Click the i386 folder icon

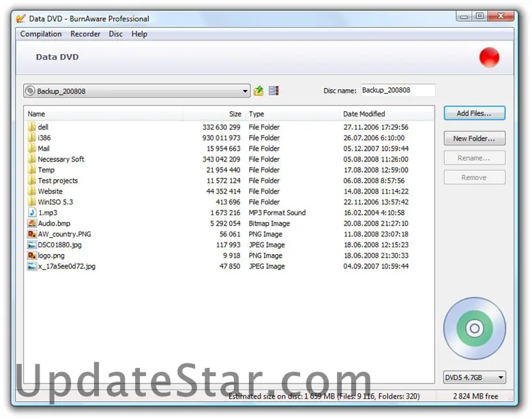31,138
